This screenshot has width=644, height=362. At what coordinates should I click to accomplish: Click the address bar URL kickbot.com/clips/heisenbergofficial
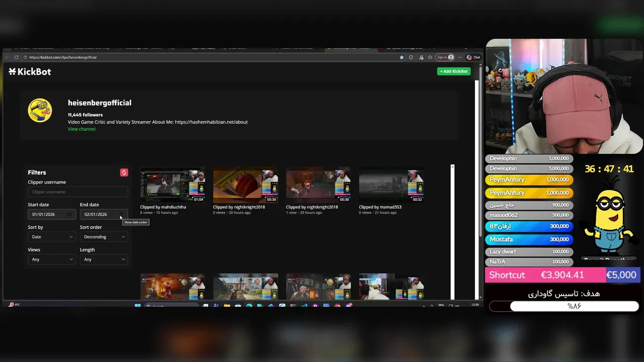pyautogui.click(x=63, y=57)
